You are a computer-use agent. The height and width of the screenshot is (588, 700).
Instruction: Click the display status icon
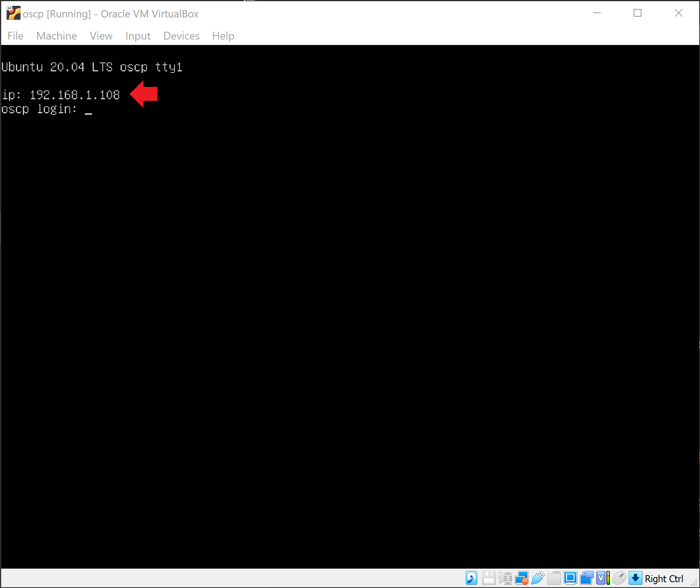click(570, 578)
